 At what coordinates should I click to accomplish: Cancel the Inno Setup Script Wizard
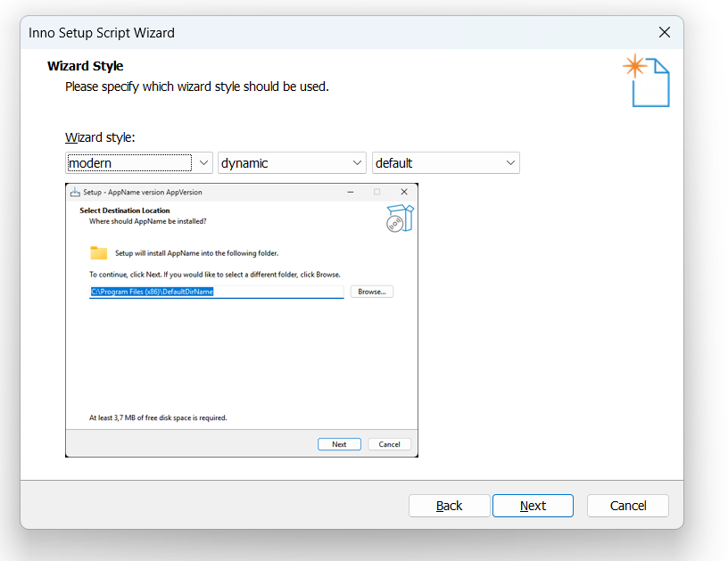tap(628, 506)
